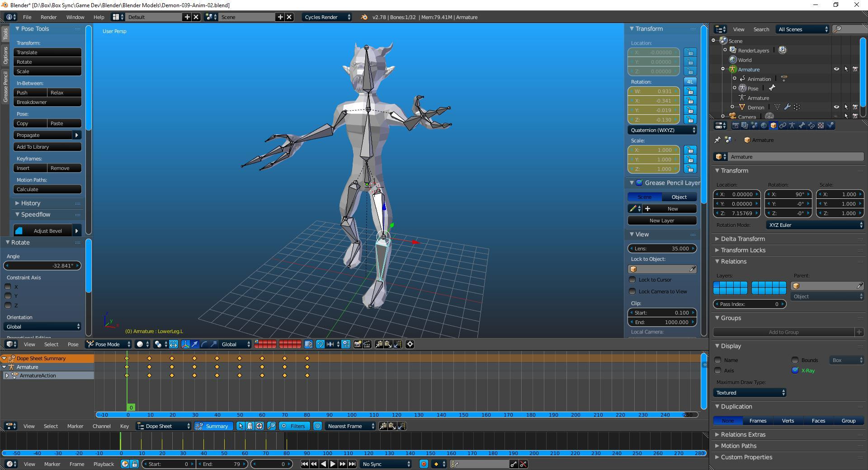Expand the Delta Transform panel
The image size is (868, 470).
click(x=742, y=239)
